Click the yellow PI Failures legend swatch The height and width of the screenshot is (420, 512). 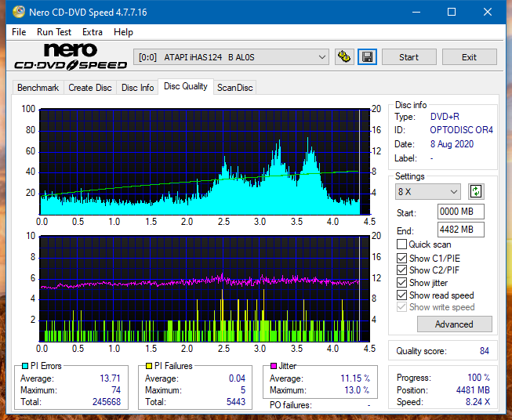[x=149, y=366]
